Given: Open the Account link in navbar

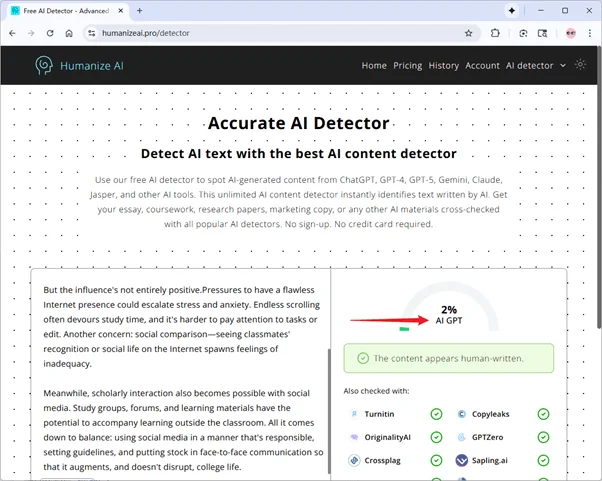Looking at the screenshot, I should [x=482, y=65].
